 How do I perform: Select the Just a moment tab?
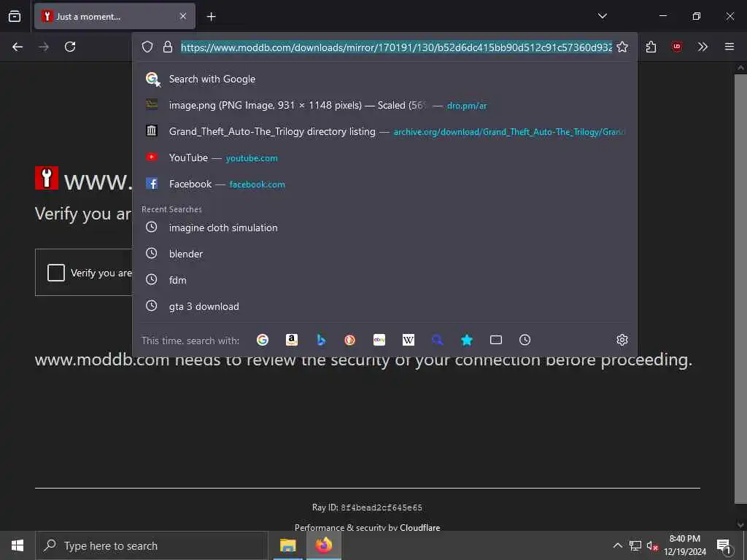[x=115, y=17]
